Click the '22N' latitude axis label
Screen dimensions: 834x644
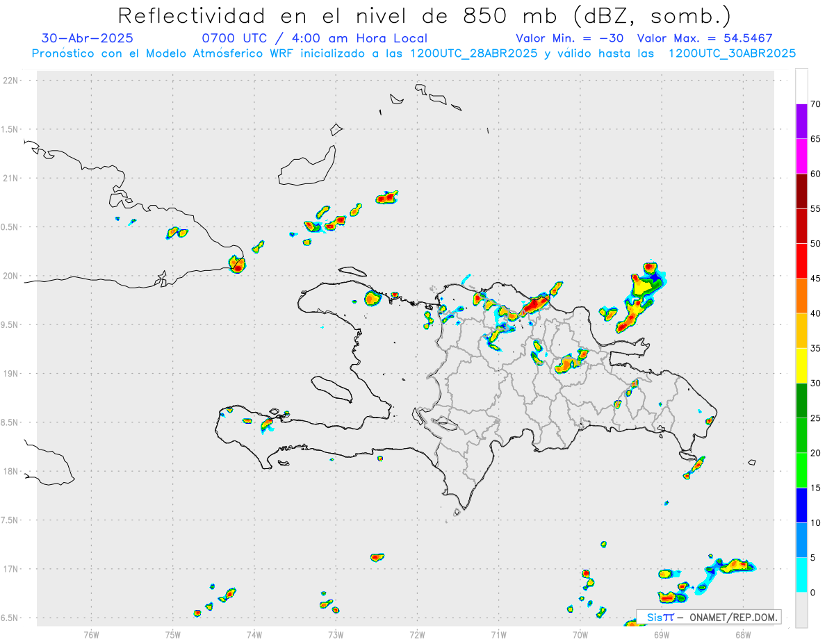pyautogui.click(x=10, y=80)
